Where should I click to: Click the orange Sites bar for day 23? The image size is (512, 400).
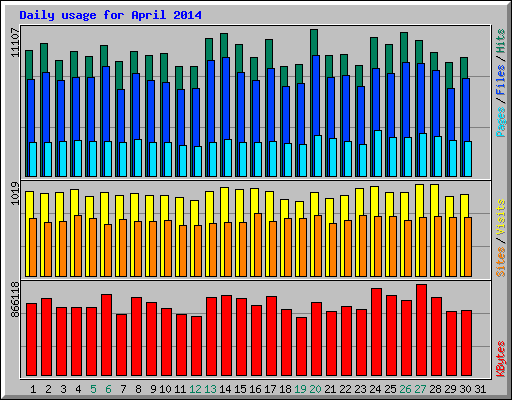[363, 246]
